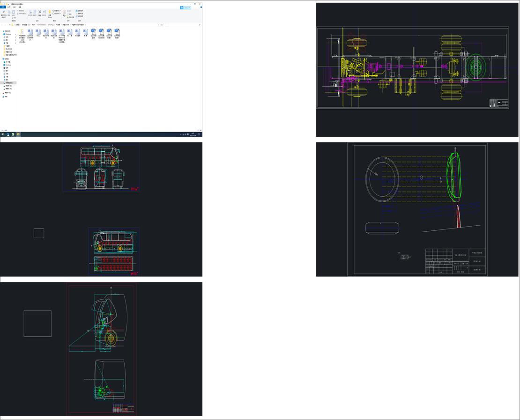Click the Paste icon in the ribbon
Image resolution: width=520 pixels, height=420 pixels.
(x=14, y=13)
